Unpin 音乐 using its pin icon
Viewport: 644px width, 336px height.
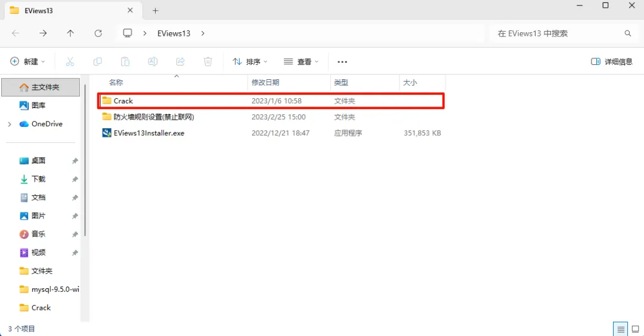[75, 234]
